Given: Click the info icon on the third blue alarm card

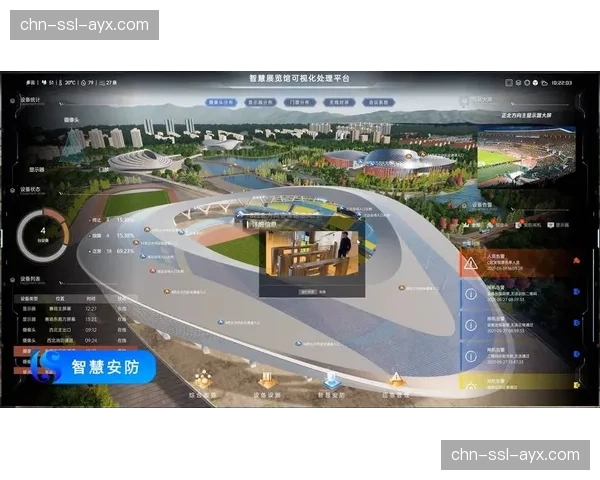Looking at the screenshot, I should [x=471, y=356].
